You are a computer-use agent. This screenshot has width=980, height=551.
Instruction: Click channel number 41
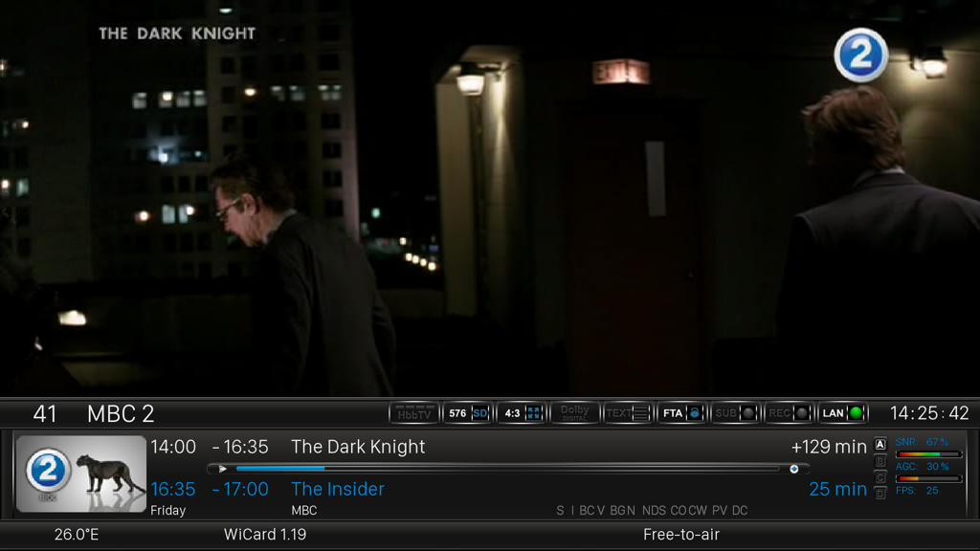pyautogui.click(x=45, y=413)
